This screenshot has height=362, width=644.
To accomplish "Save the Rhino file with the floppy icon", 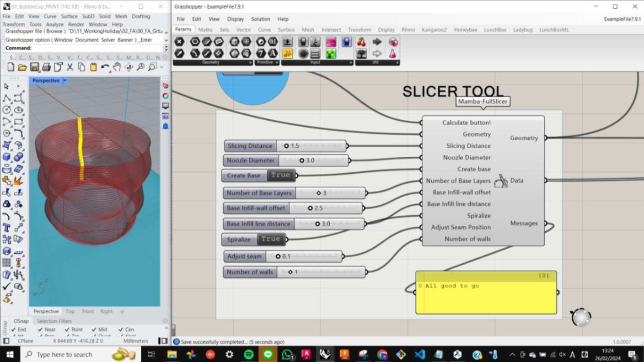I will (34, 67).
